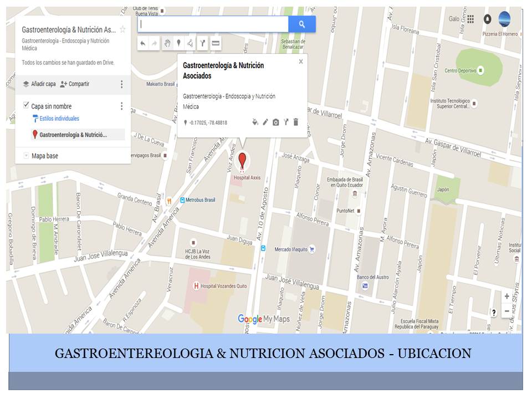
Task: Click the coordinates -0.17025, -78.48818 text
Action: click(x=208, y=123)
